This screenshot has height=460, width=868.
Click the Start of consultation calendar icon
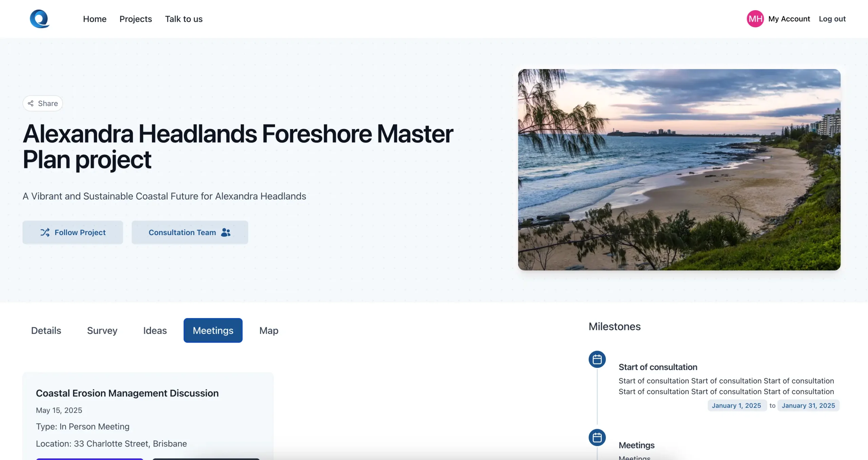coord(597,359)
